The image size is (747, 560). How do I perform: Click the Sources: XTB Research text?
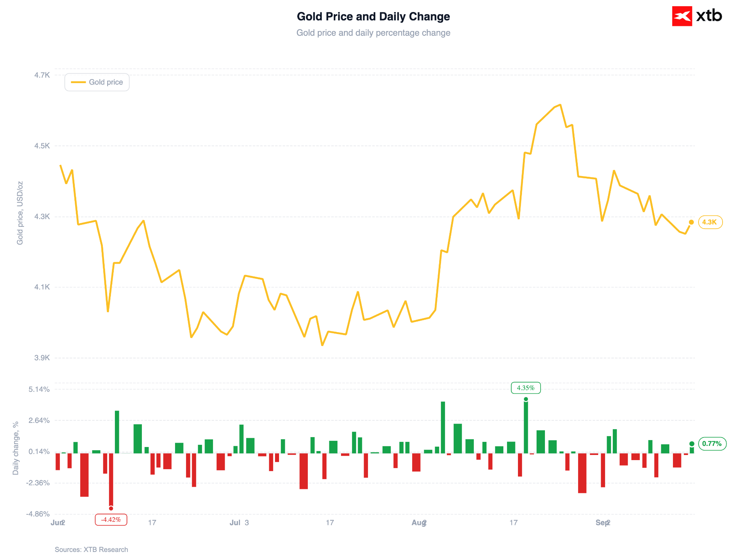click(91, 549)
